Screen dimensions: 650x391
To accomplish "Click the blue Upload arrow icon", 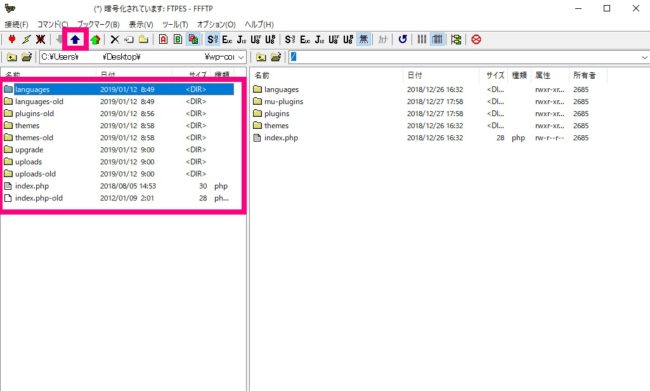I will (75, 40).
